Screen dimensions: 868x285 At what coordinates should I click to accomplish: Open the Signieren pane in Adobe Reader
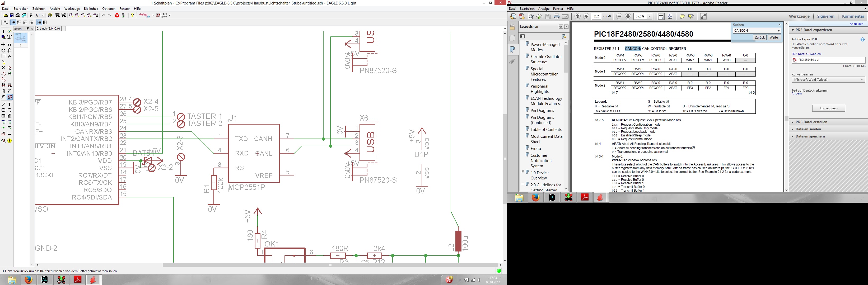[825, 16]
